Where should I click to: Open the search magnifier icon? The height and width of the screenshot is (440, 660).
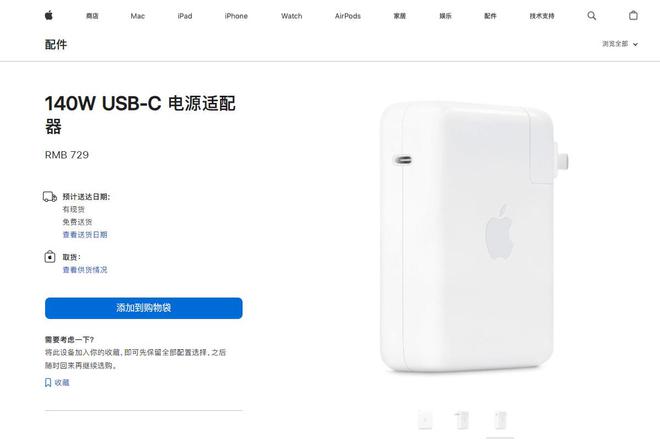(x=591, y=16)
